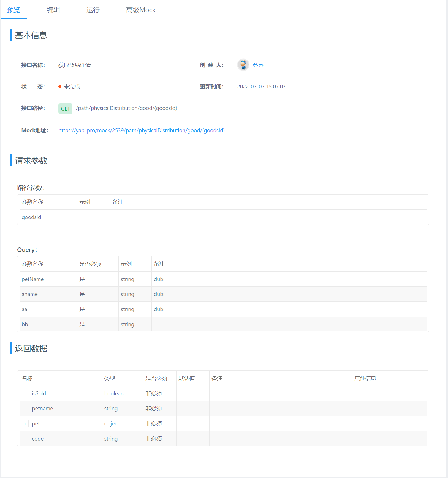Click the update time 2022-07-07 15:07:07
The height and width of the screenshot is (478, 448).
pos(261,86)
